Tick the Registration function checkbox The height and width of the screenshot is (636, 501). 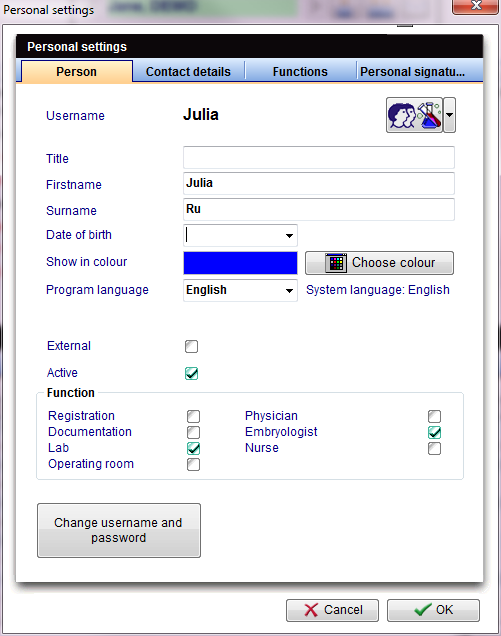[194, 416]
